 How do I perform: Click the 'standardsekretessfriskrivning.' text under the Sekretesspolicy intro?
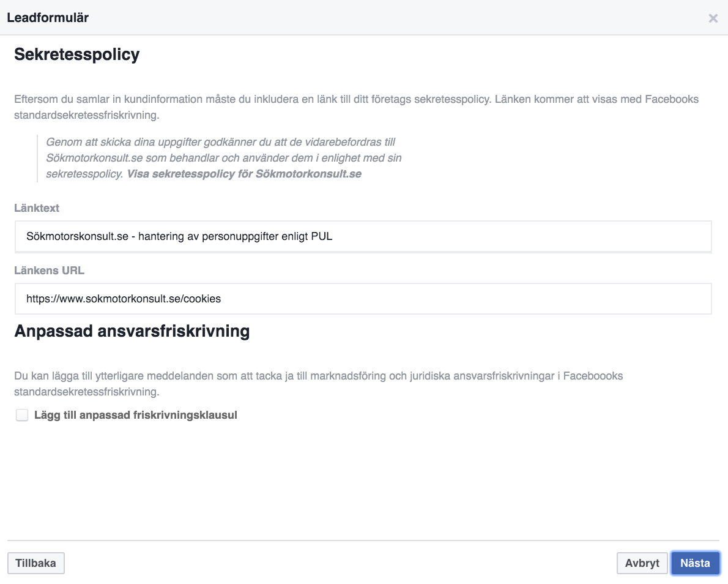coord(87,115)
